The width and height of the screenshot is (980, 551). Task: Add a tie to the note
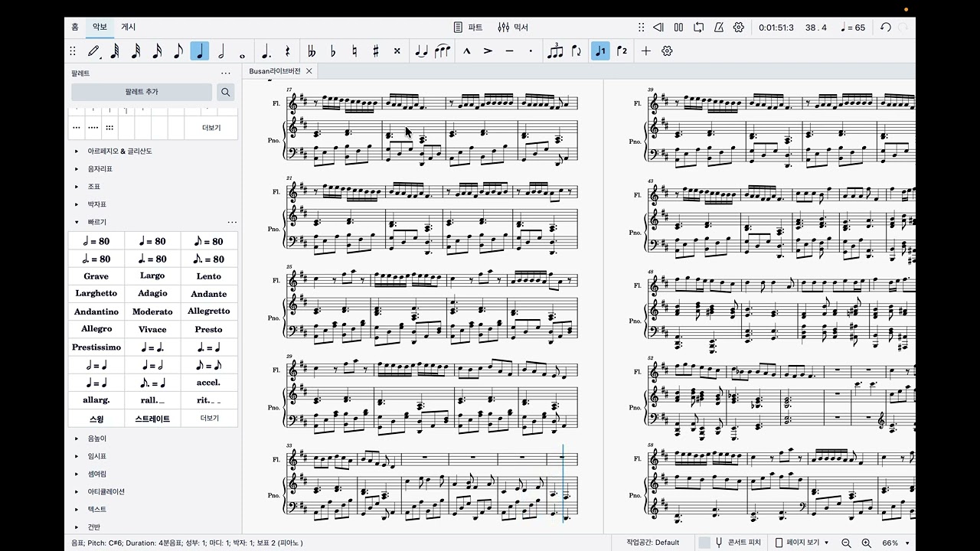coord(421,51)
